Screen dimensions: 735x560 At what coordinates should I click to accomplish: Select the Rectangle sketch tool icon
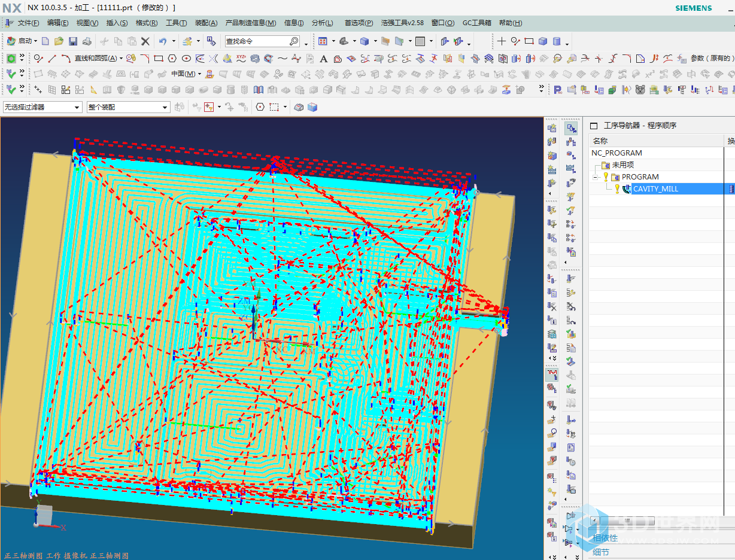point(159,59)
